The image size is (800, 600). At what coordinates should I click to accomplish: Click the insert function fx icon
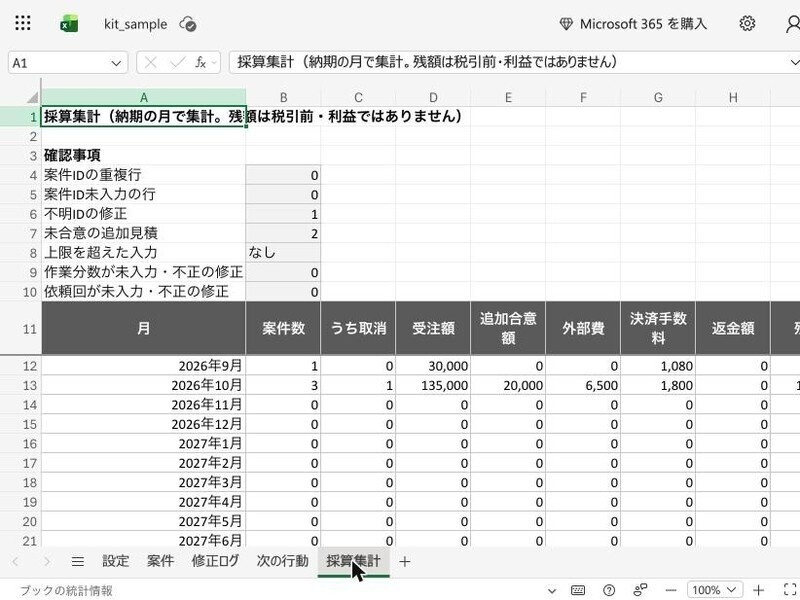coord(201,63)
